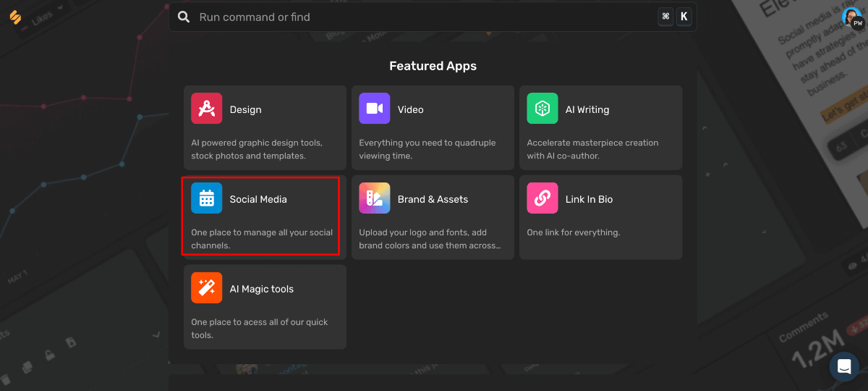Click the magnifying glass search icon
The image size is (868, 391).
(184, 17)
